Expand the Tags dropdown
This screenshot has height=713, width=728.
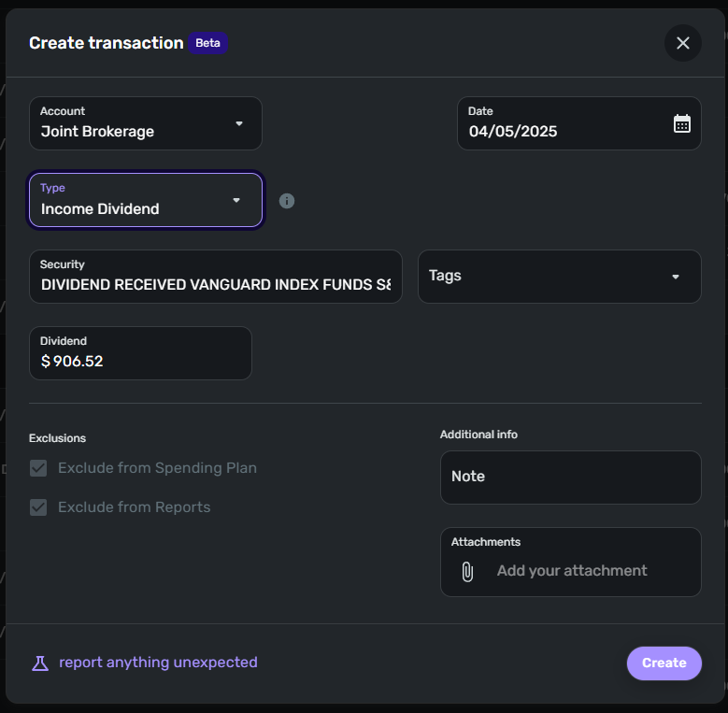[676, 277]
